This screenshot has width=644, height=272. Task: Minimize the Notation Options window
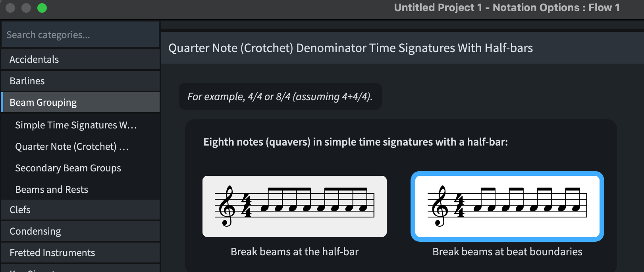26,8
